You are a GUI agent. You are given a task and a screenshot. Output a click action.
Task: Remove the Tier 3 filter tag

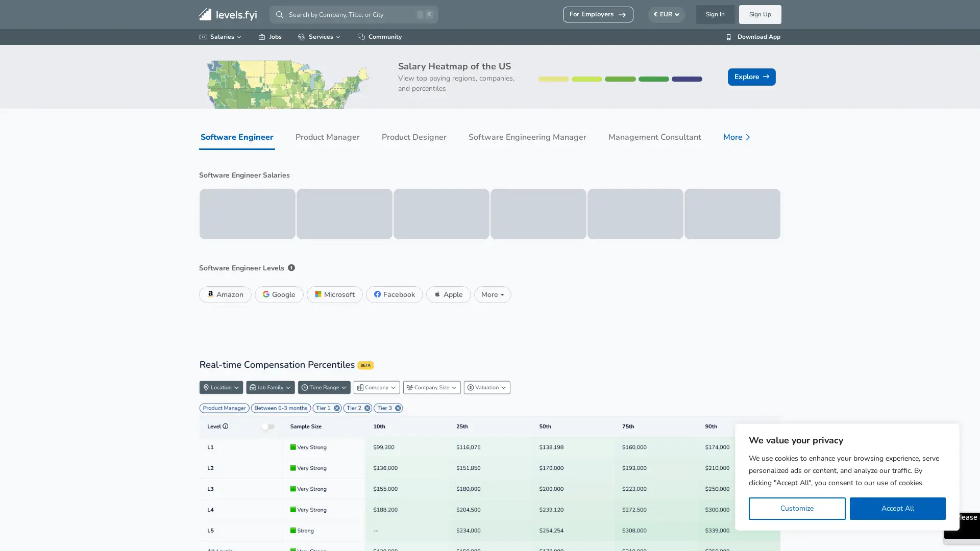point(398,408)
